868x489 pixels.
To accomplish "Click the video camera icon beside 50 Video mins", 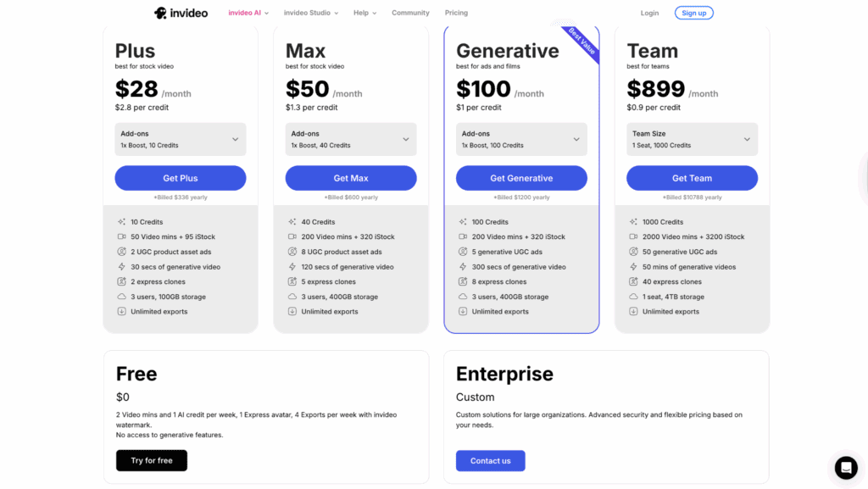I will pos(121,236).
